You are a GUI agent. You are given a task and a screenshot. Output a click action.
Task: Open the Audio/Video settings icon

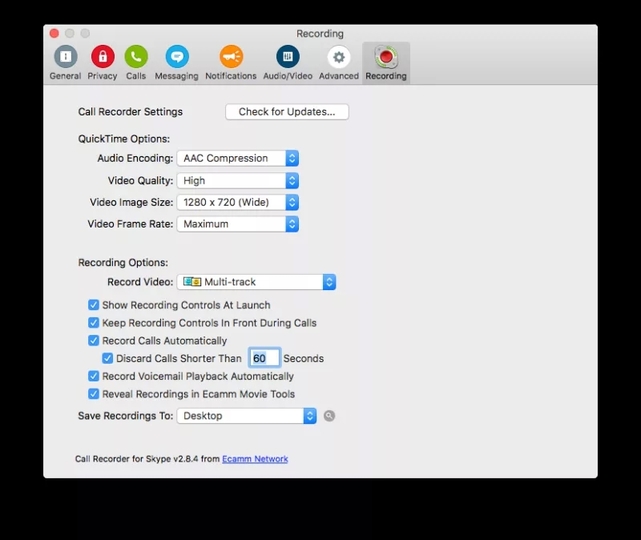tap(288, 56)
